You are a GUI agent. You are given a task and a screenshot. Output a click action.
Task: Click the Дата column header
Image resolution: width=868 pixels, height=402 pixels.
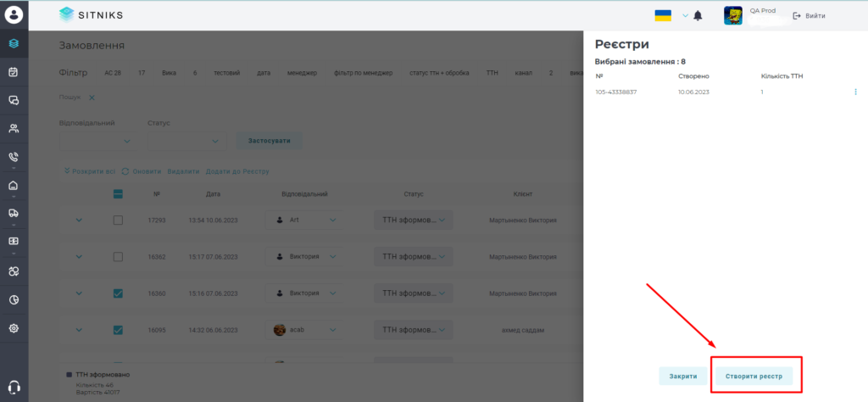[x=213, y=194]
